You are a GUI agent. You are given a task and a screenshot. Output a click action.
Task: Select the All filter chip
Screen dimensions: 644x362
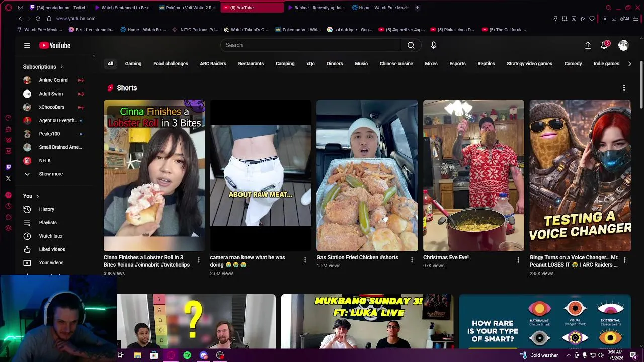pos(110,64)
